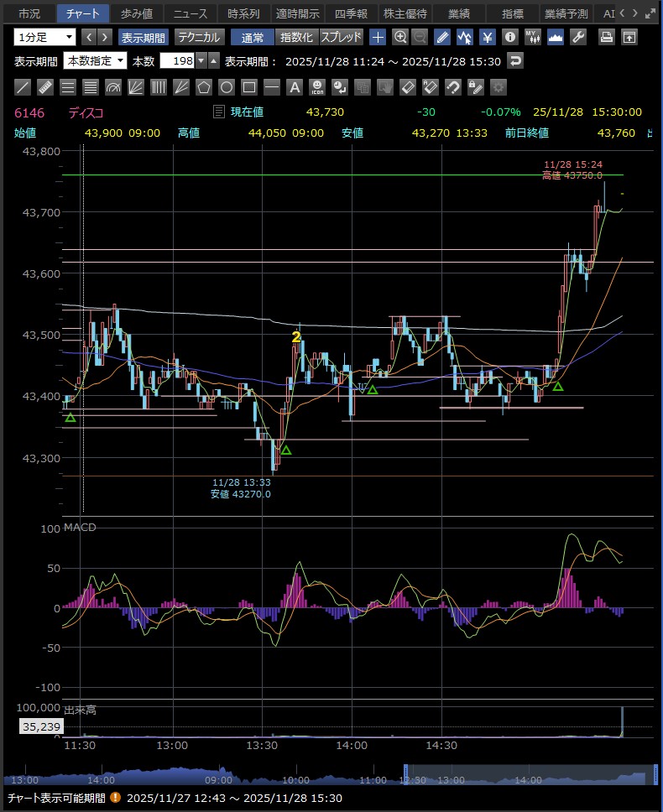663x812 pixels.
Task: Choose the text annotation tool
Action: [295, 87]
